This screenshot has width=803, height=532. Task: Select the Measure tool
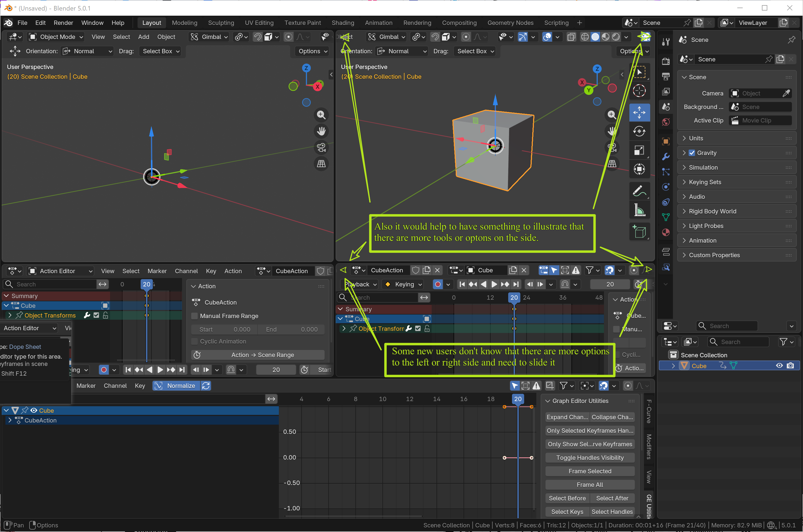click(x=639, y=210)
